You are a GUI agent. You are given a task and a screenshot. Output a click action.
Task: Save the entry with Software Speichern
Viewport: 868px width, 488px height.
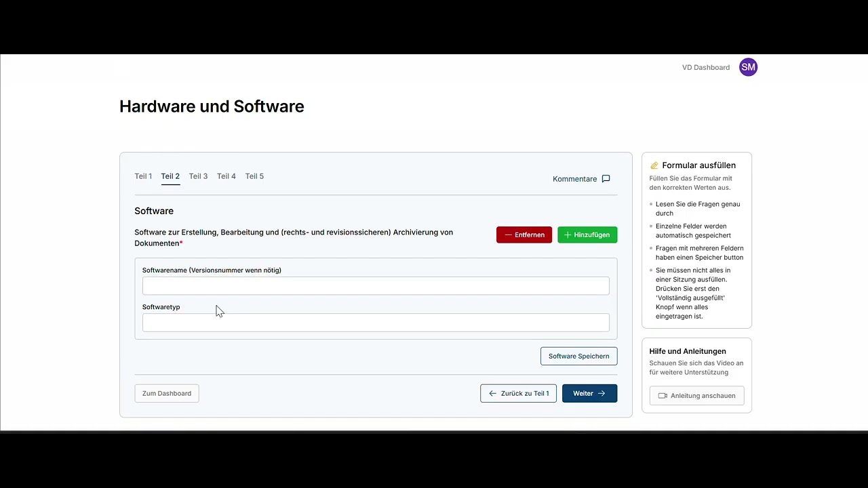pos(579,357)
